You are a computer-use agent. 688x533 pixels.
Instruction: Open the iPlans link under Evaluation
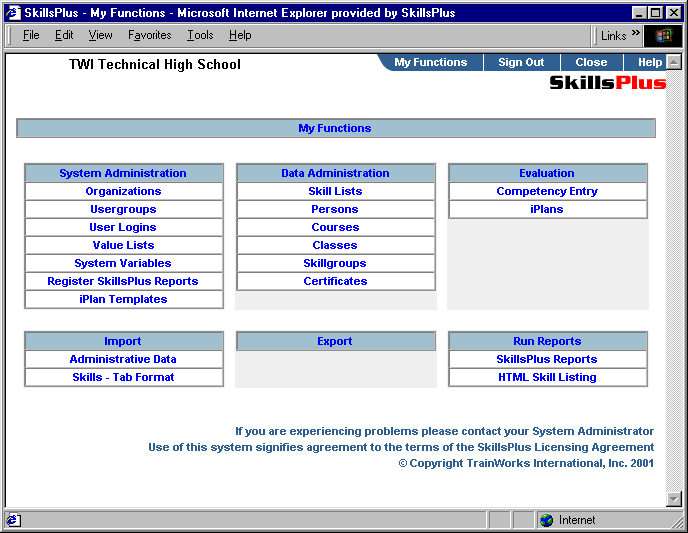[x=547, y=209]
